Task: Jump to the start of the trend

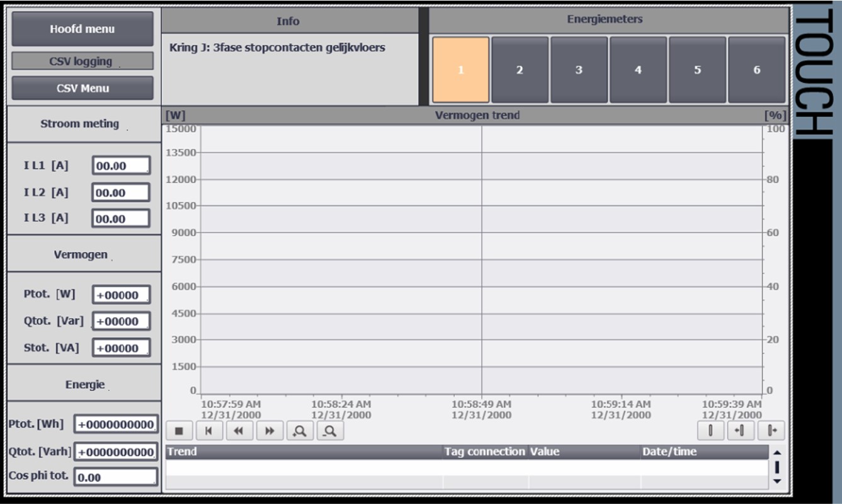Action: point(210,430)
